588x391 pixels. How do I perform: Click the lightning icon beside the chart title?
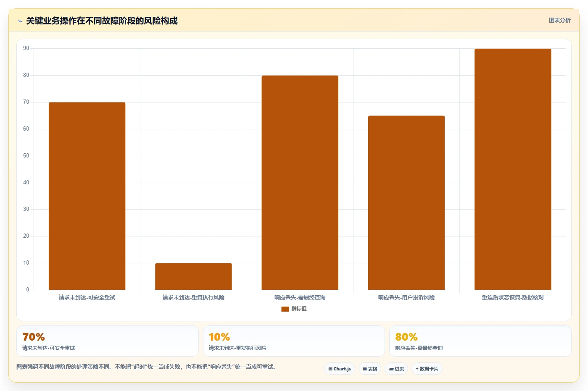click(20, 21)
